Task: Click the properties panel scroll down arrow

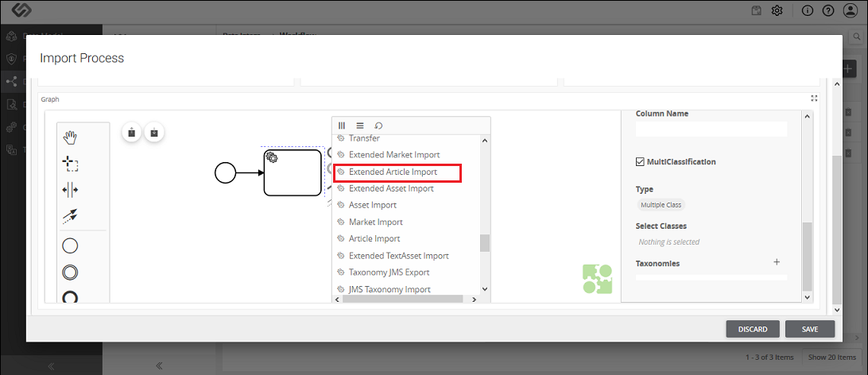Action: pyautogui.click(x=808, y=297)
